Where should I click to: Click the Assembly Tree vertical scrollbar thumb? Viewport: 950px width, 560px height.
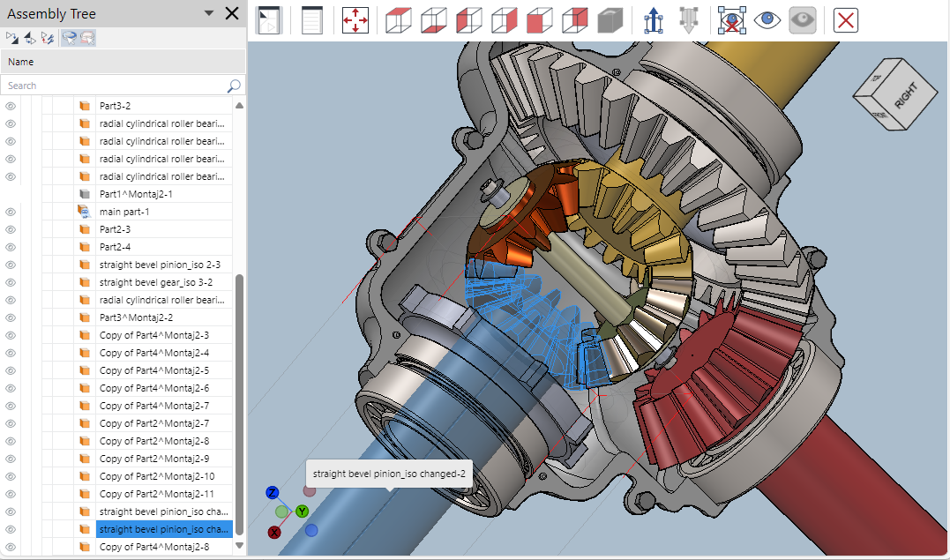click(x=239, y=405)
